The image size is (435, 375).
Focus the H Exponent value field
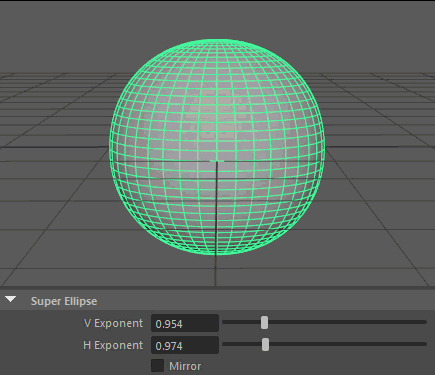coord(185,345)
